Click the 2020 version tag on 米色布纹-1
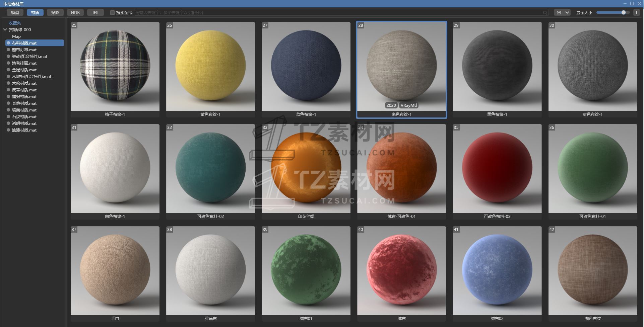The width and height of the screenshot is (644, 327). tap(391, 105)
